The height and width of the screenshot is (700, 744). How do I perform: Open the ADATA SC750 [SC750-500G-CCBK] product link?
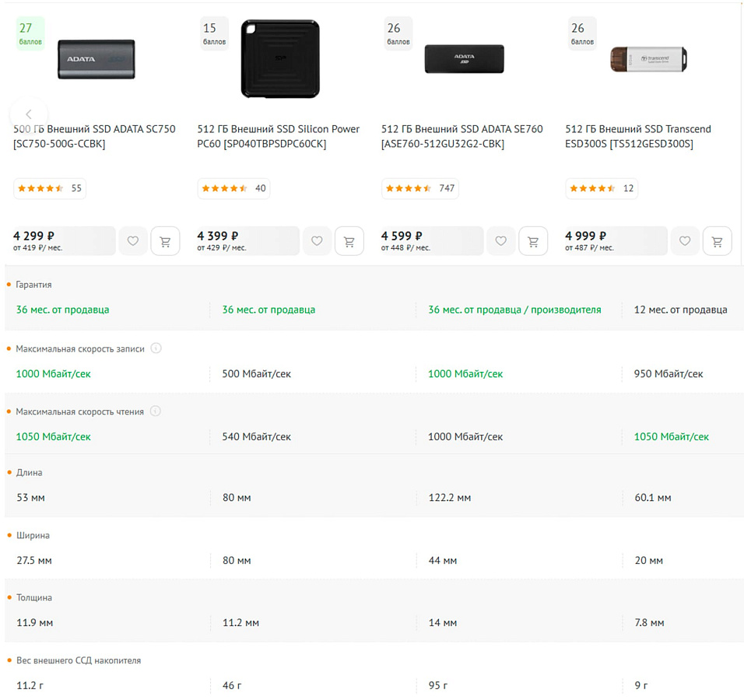pos(94,136)
